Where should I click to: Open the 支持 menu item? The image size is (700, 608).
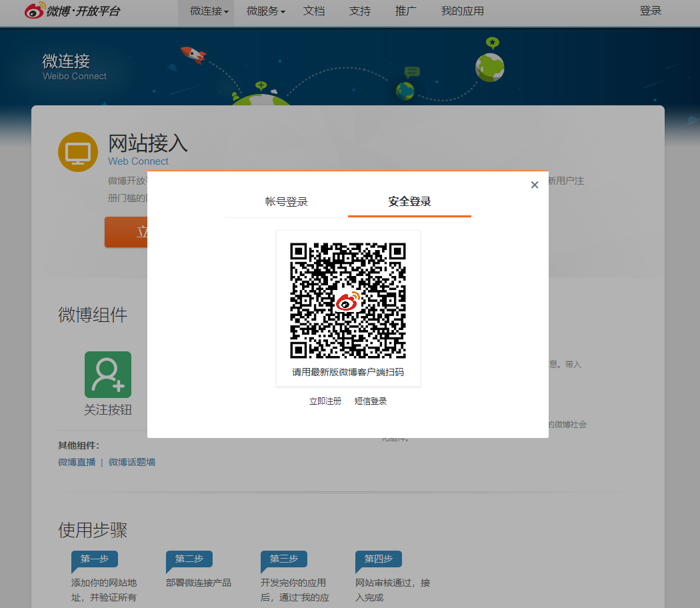[x=360, y=11]
